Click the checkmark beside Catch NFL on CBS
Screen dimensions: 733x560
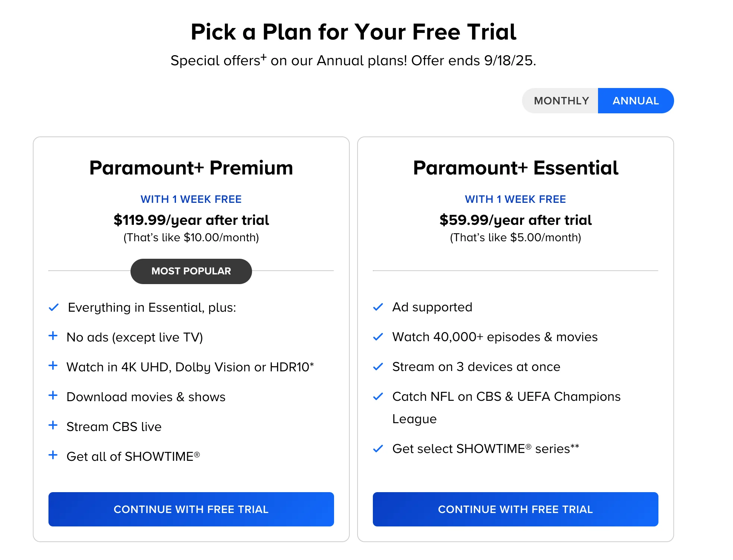[378, 396]
